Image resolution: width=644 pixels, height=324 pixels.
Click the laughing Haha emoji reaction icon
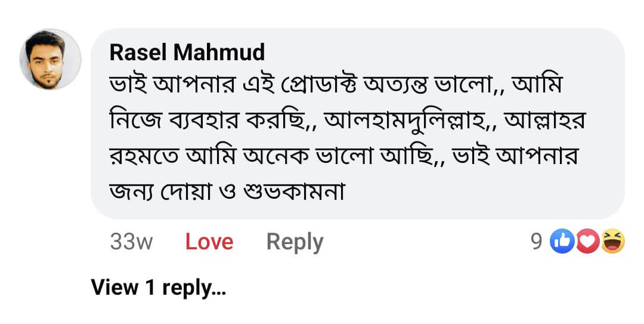612,242
